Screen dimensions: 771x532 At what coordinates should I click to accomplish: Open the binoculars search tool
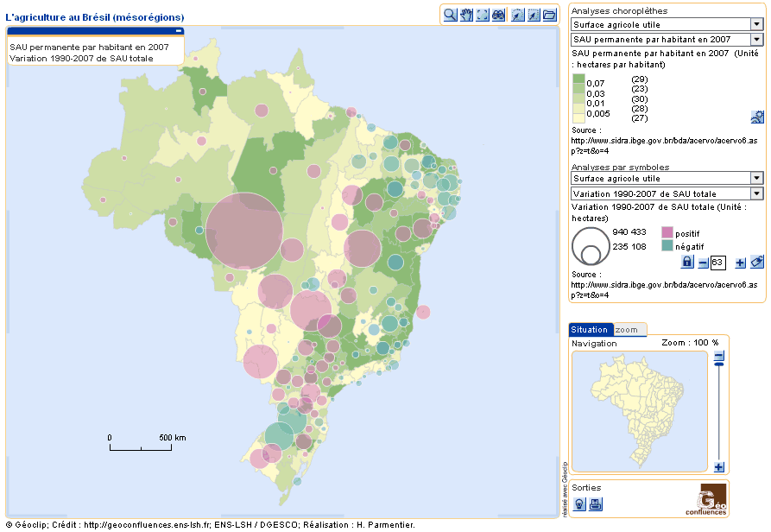[498, 14]
